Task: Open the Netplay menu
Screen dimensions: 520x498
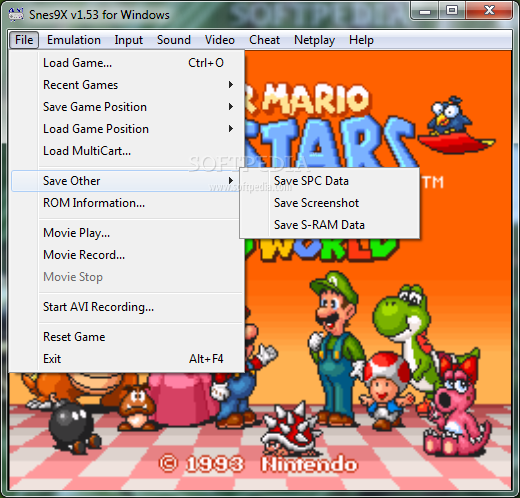Action: (x=314, y=40)
